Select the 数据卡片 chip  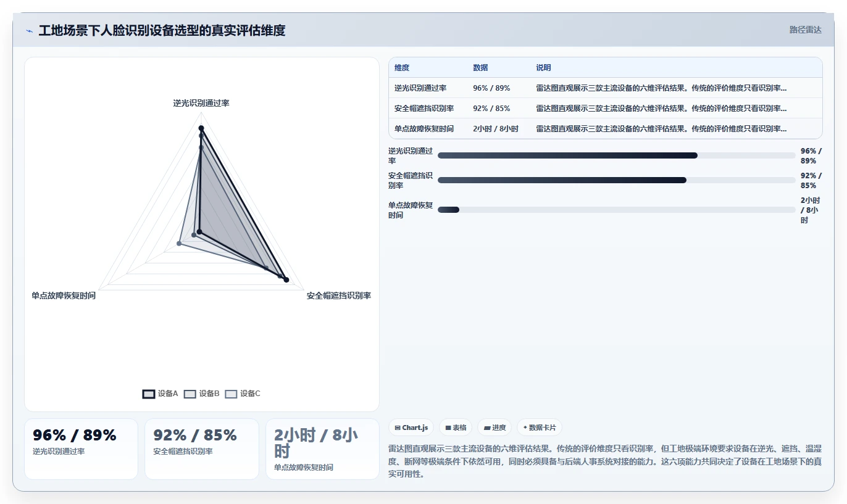pyautogui.click(x=540, y=428)
